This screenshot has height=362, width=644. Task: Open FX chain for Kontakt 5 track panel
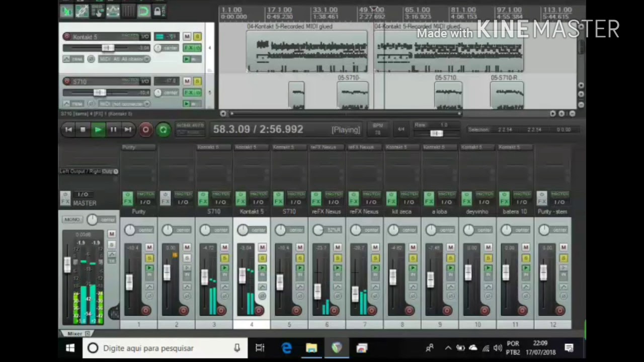click(190, 48)
